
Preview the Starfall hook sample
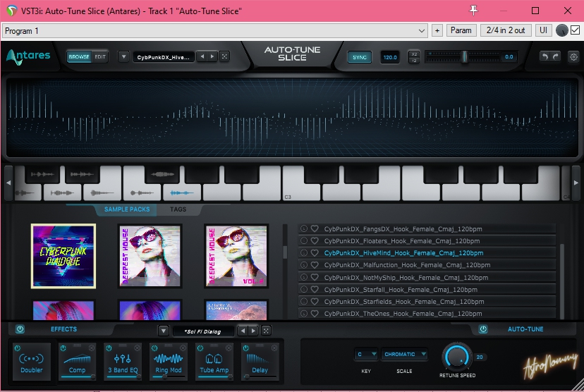(304, 289)
